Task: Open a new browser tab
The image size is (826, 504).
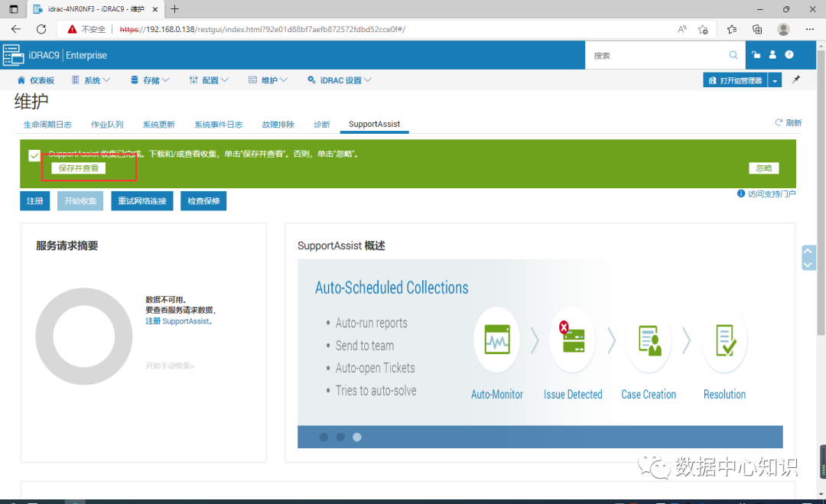Action: click(x=175, y=9)
